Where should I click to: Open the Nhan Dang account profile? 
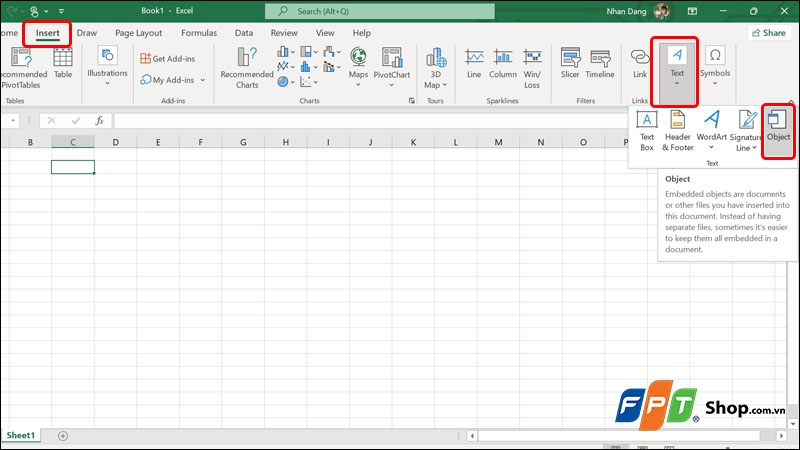(638, 11)
